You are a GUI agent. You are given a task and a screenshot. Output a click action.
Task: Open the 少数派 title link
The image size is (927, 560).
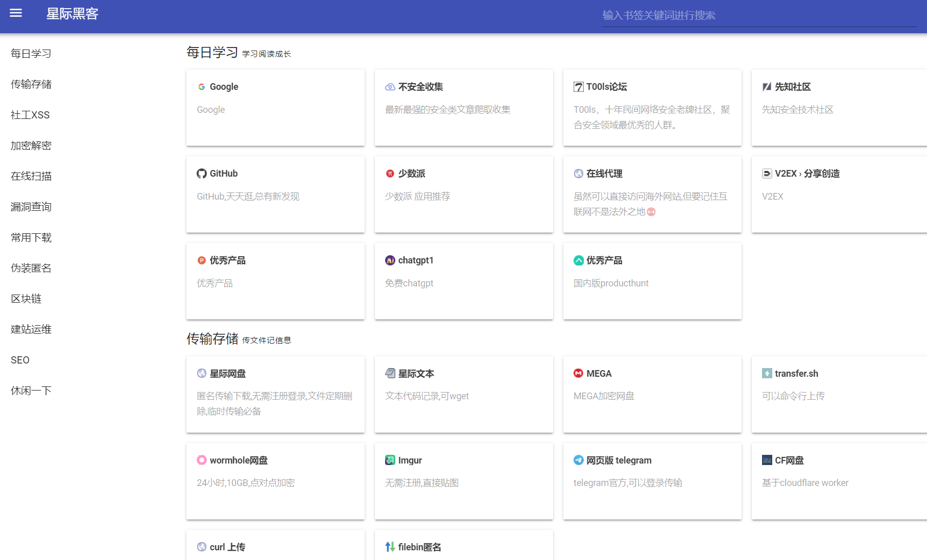tap(412, 174)
